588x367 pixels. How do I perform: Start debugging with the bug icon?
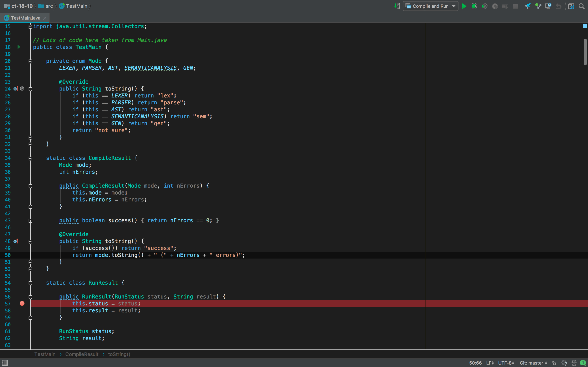coord(474,6)
